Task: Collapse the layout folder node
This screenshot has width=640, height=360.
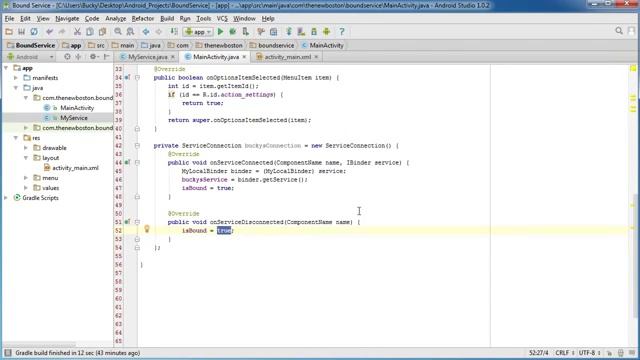Action: [x=26, y=158]
